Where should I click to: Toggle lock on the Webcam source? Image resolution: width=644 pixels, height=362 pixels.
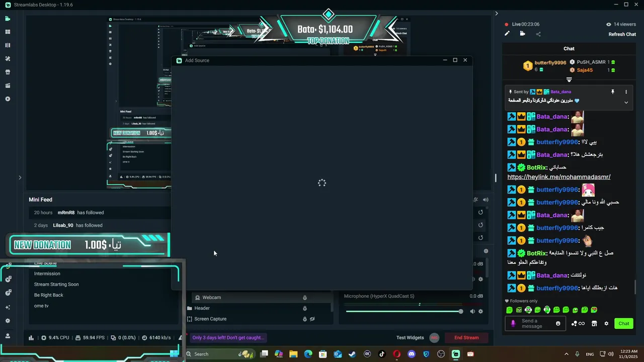(304, 297)
